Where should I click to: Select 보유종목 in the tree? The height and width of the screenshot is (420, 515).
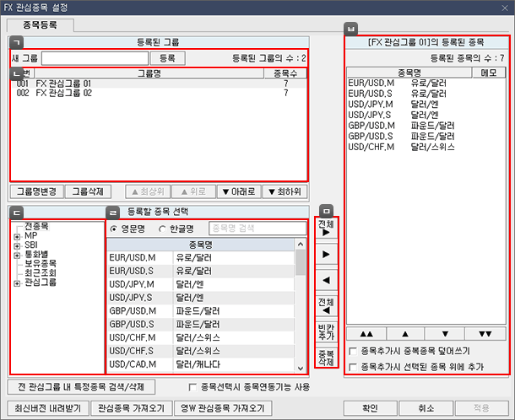[x=41, y=263]
